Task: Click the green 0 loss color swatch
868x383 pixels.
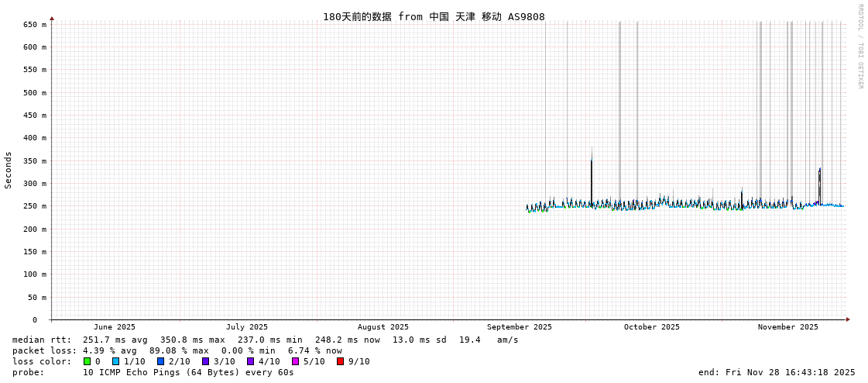Action: (87, 361)
